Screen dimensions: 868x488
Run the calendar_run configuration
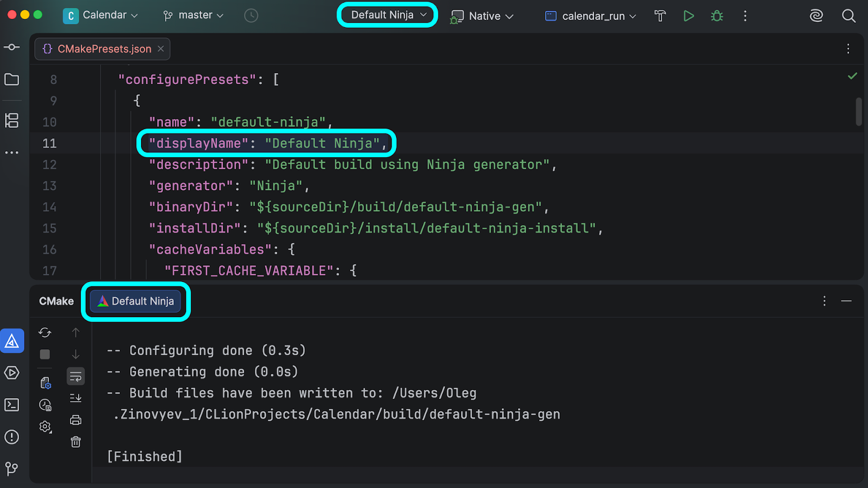click(688, 16)
